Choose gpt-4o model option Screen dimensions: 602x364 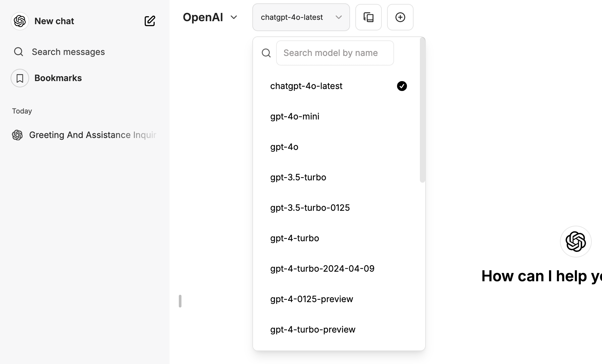pos(284,147)
